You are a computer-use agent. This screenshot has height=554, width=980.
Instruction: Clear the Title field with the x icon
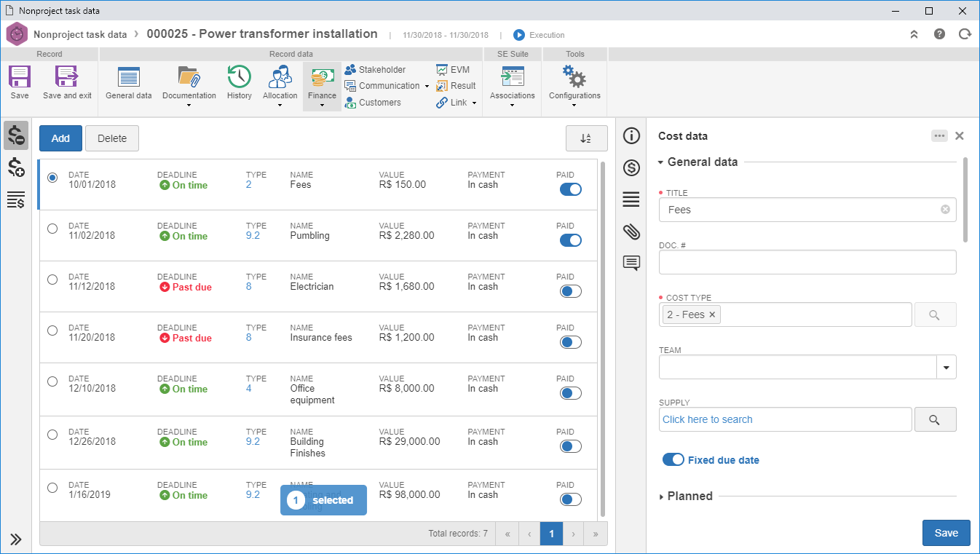(945, 210)
